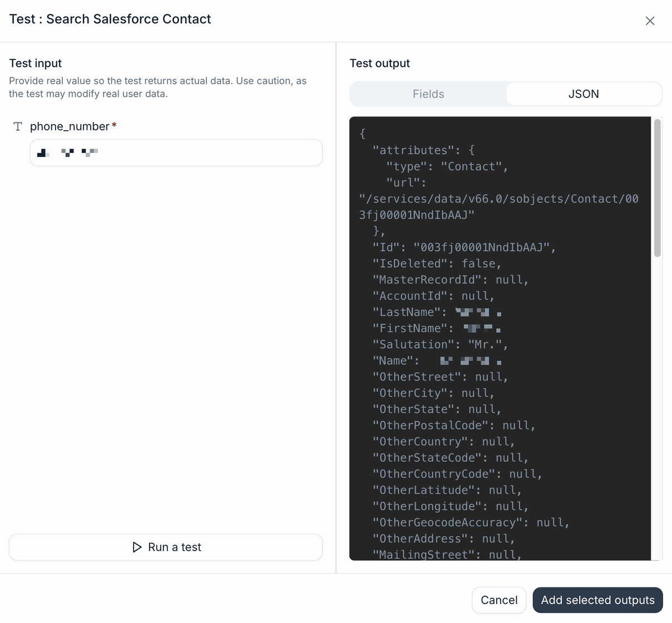
Task: Click the services/data URL value text
Action: point(499,207)
